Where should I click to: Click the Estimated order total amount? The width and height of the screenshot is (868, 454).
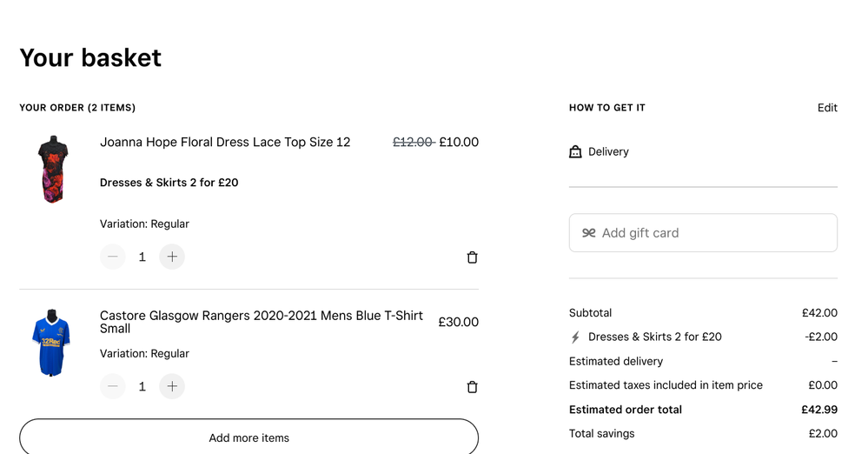click(818, 410)
